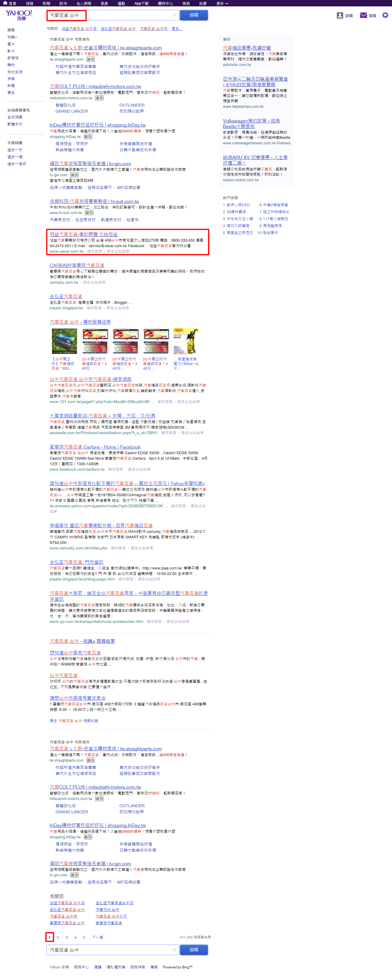Screen dimensions: 392x980
Task: Open 氣象 in the top navigation bar
Action: (x=104, y=3)
